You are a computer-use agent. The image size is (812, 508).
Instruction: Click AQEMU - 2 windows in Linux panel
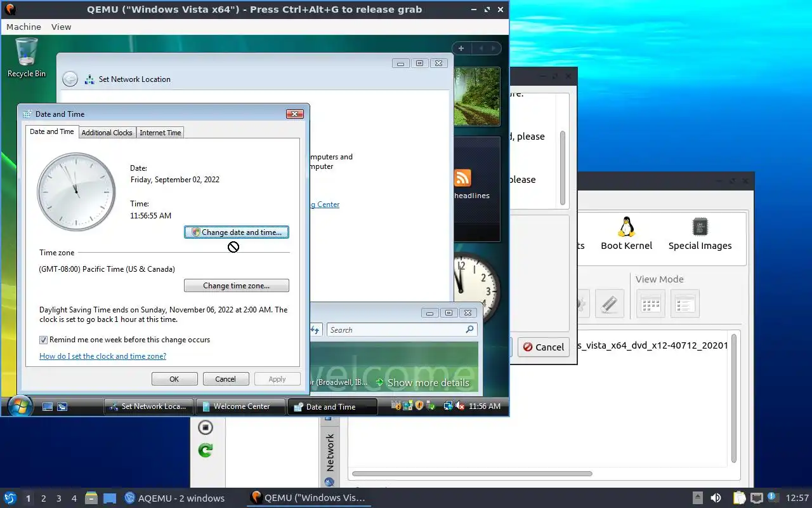174,498
